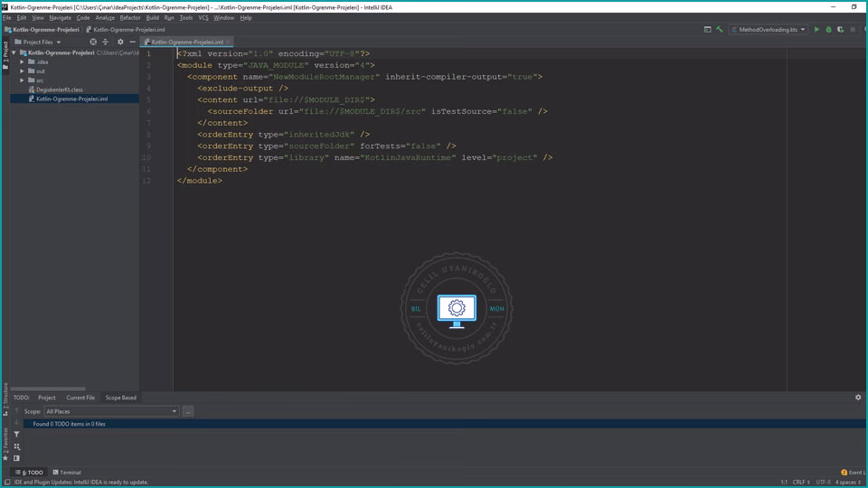Open the Navigate menu
Screen dimensions: 868x488
coord(60,18)
